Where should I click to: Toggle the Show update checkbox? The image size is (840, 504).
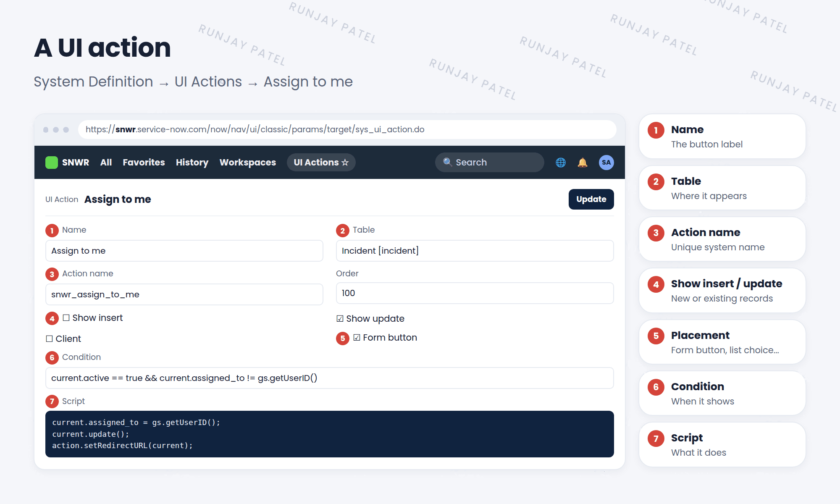click(340, 319)
